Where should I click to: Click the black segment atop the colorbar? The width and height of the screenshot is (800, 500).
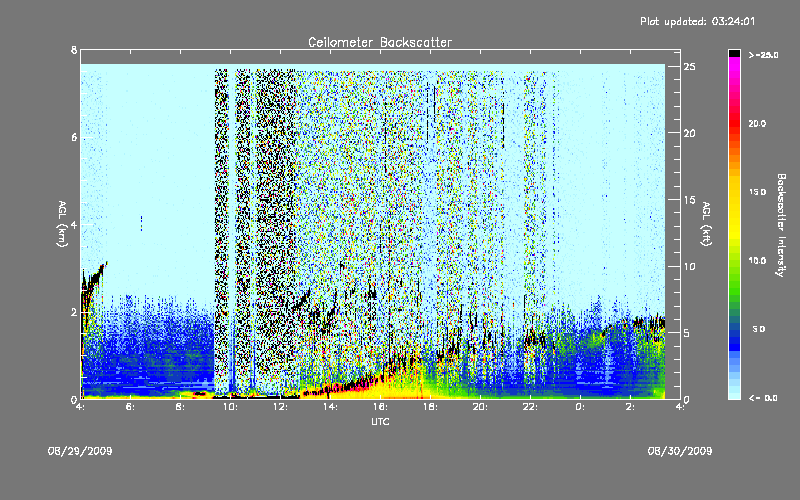(734, 53)
